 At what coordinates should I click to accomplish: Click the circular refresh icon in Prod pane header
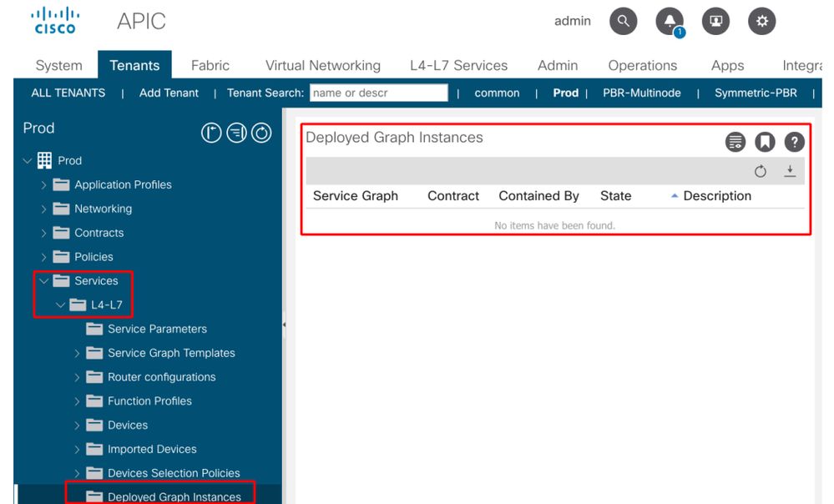[x=261, y=133]
